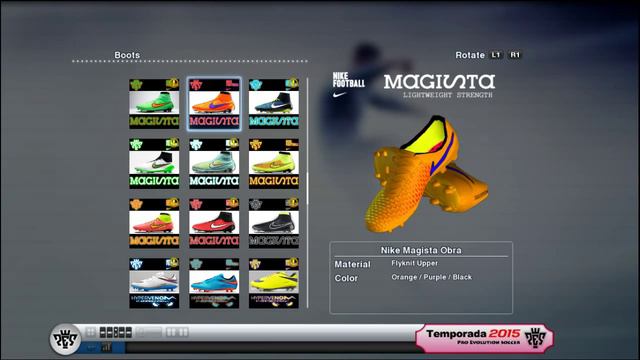Click the boots list scrollbar
The image size is (640, 360).
click(x=307, y=193)
